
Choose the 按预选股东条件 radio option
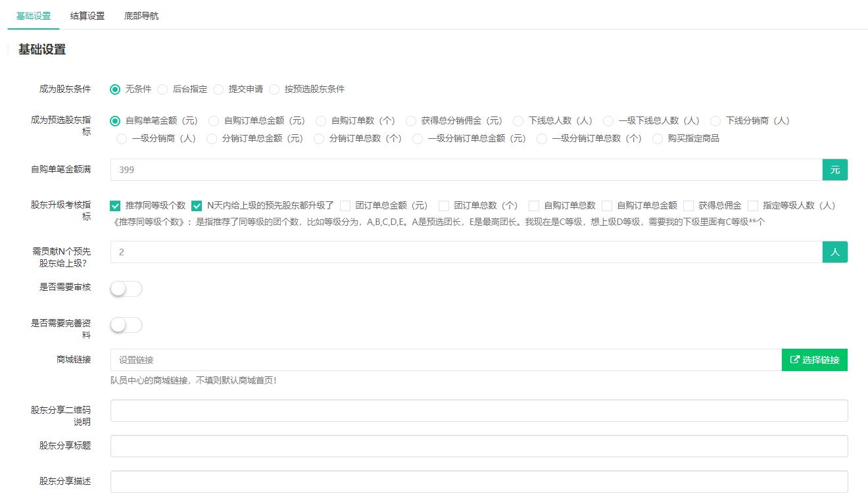(x=274, y=89)
